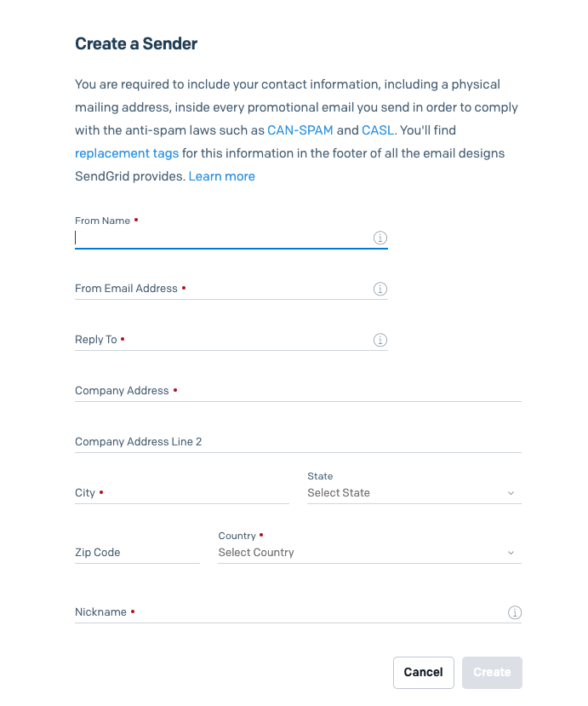Expand the Select State dropdown
Image resolution: width=588 pixels, height=706 pixels.
[414, 493]
